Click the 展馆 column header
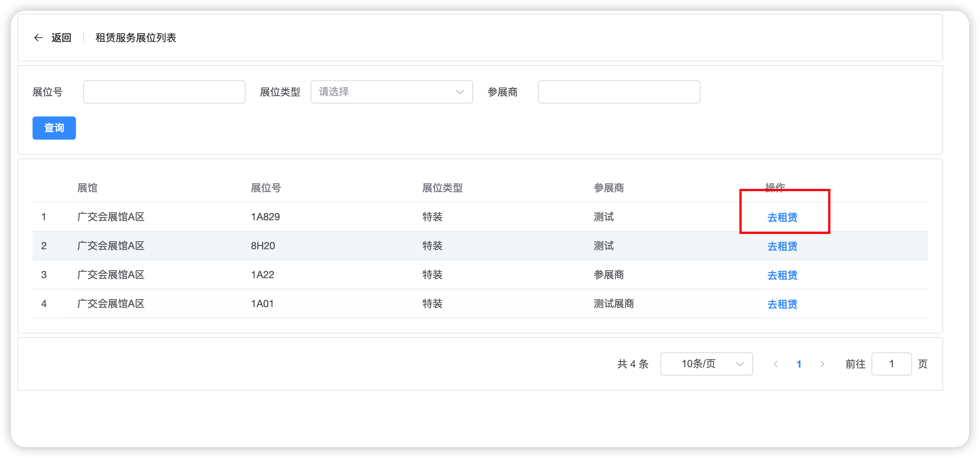The width and height of the screenshot is (980, 458). [87, 188]
